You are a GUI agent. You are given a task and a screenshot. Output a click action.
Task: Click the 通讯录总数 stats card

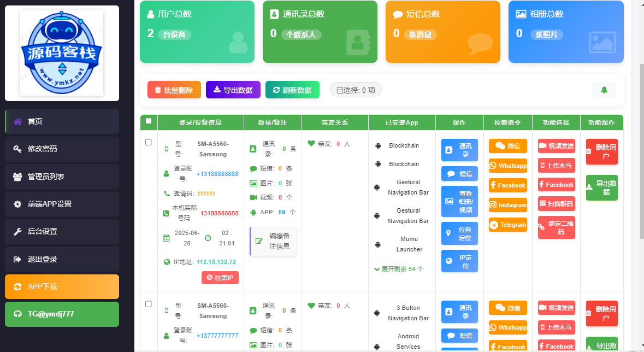(x=320, y=32)
